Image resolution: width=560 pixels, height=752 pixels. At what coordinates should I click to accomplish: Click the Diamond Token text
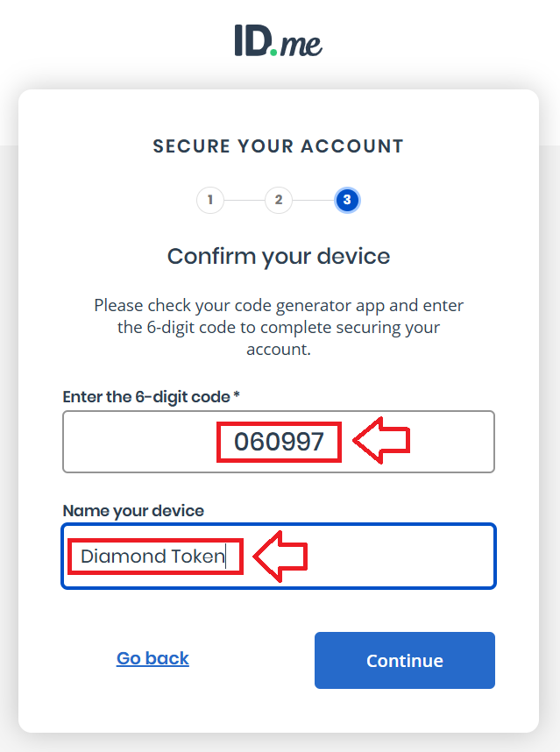[x=152, y=556]
